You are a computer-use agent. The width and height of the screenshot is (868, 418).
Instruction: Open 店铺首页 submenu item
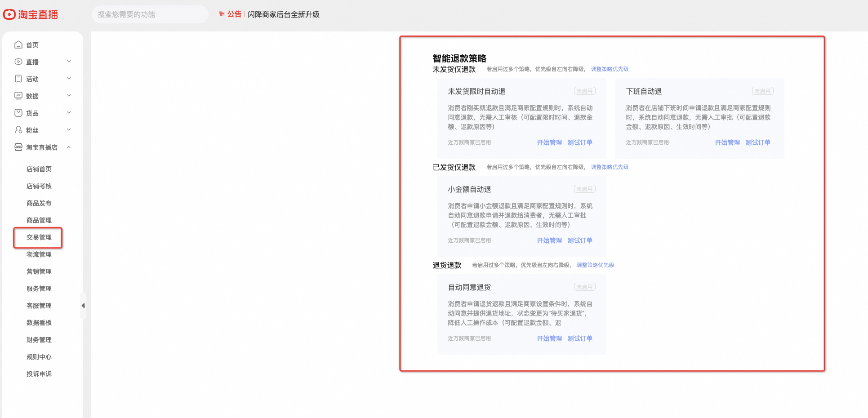(x=39, y=169)
